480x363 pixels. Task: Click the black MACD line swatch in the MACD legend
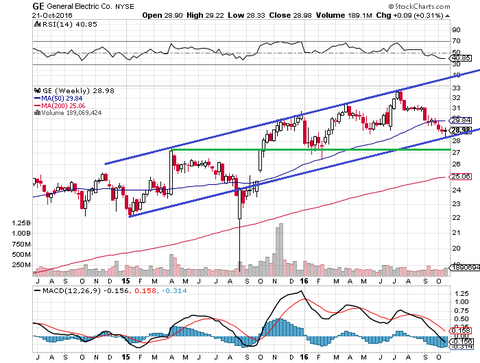[37, 291]
